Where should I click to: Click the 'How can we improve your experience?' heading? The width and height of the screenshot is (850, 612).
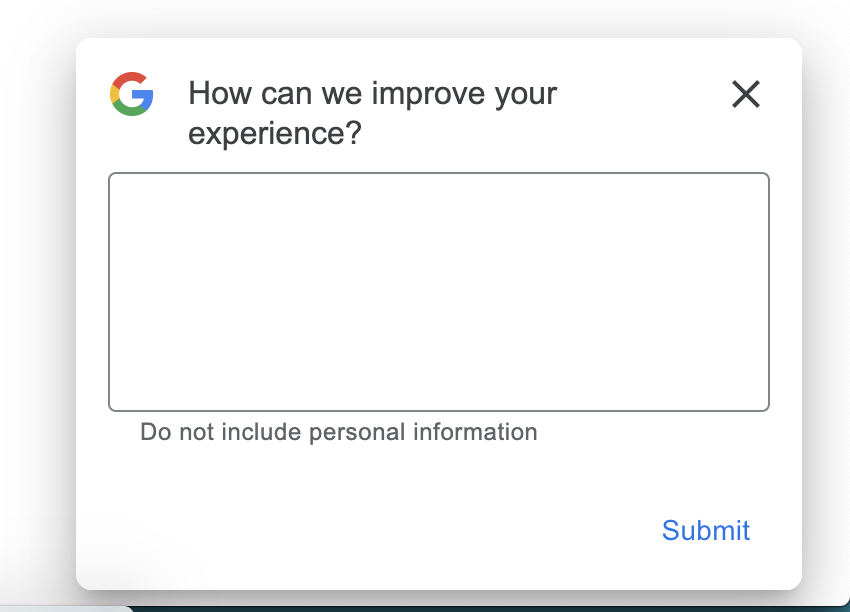pos(372,113)
